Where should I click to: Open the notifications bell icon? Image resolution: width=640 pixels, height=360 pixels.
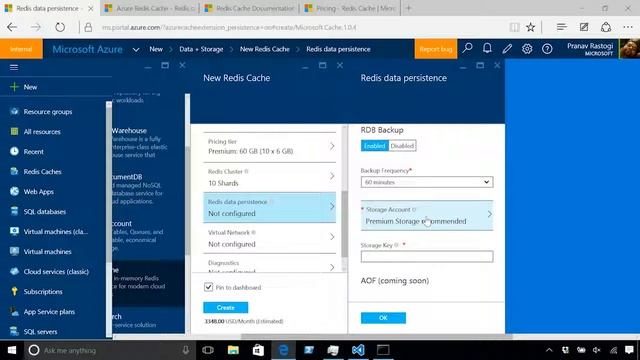pos(487,49)
